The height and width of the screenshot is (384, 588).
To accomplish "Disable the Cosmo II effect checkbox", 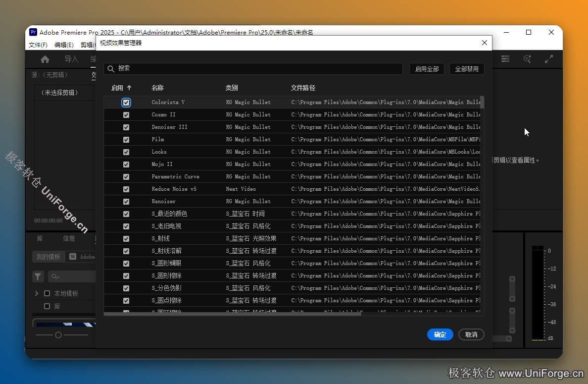I will point(126,115).
